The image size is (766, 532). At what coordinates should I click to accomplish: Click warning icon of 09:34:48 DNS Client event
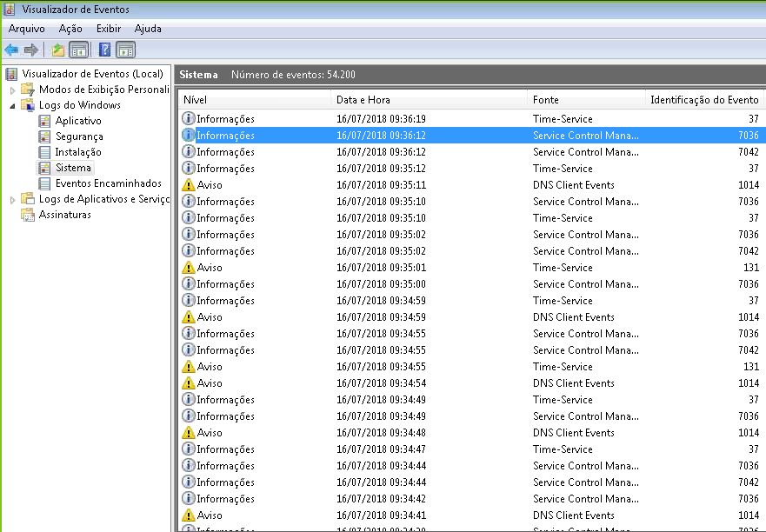188,432
